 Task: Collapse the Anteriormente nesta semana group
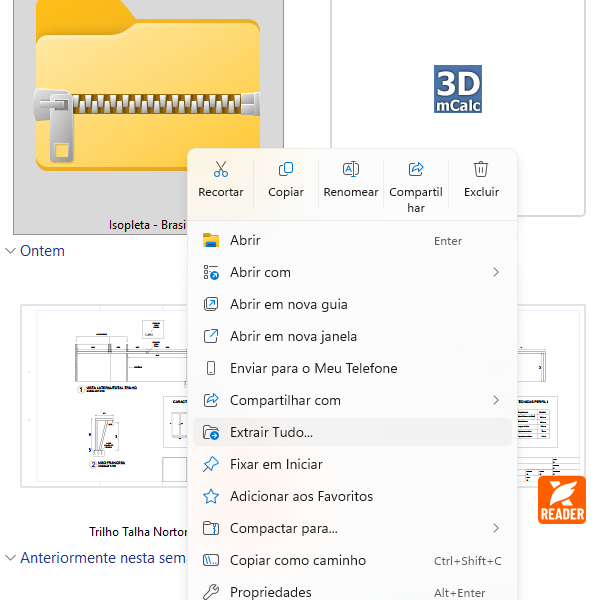(x=11, y=558)
